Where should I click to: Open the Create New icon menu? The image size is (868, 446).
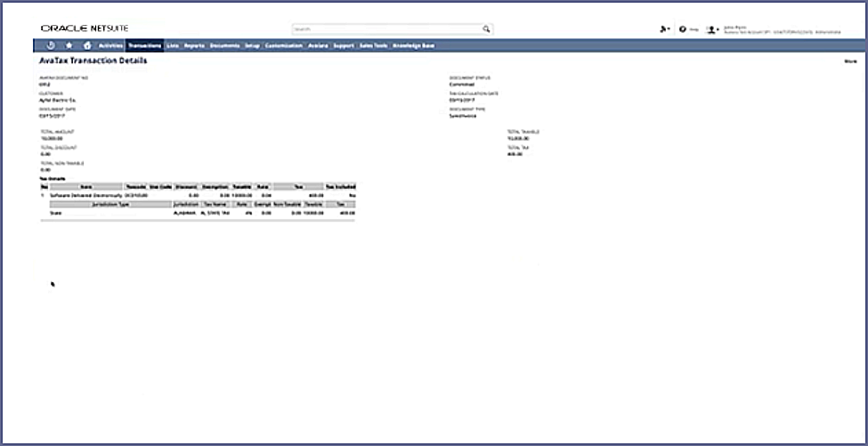tap(664, 28)
